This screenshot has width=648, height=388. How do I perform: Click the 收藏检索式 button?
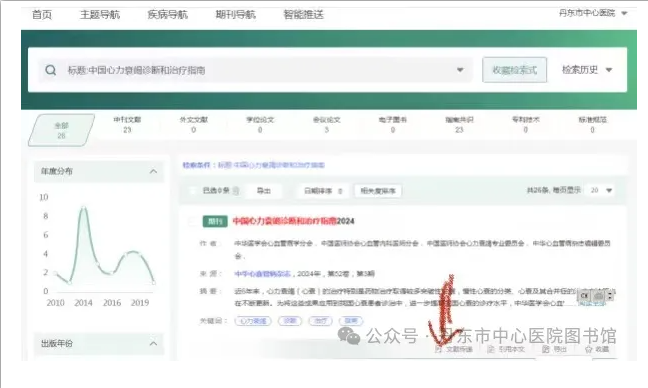(x=515, y=70)
